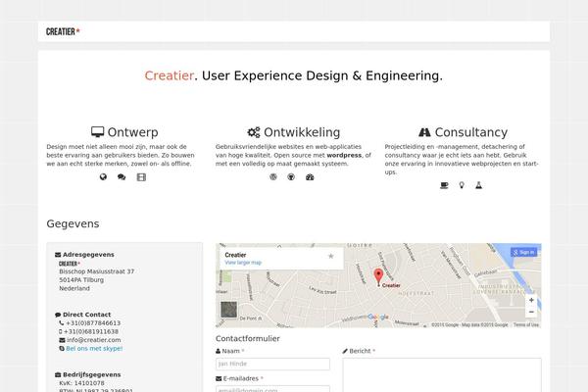Click the KvK: 14101078 text
588x392 pixels.
point(81,383)
